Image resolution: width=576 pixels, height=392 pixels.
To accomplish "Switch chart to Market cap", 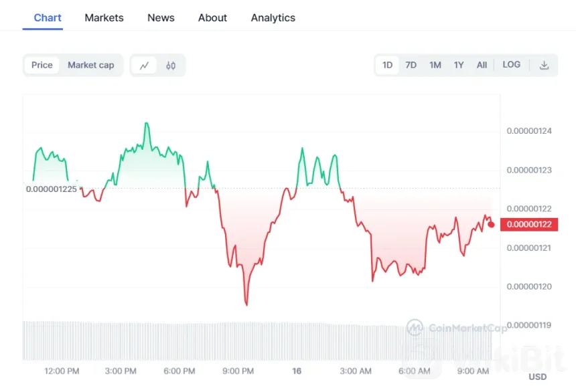I will (x=91, y=65).
